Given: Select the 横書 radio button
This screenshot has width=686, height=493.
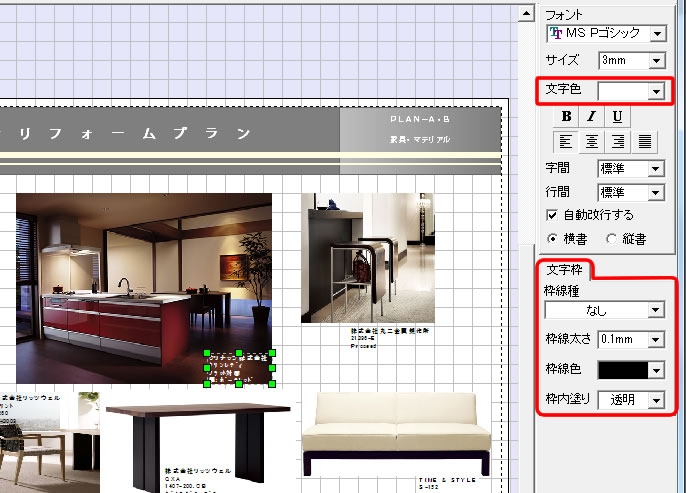Looking at the screenshot, I should [552, 238].
